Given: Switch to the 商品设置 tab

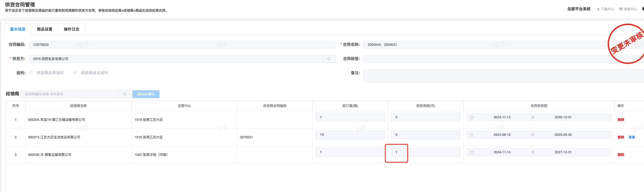Looking at the screenshot, I should click(x=45, y=29).
